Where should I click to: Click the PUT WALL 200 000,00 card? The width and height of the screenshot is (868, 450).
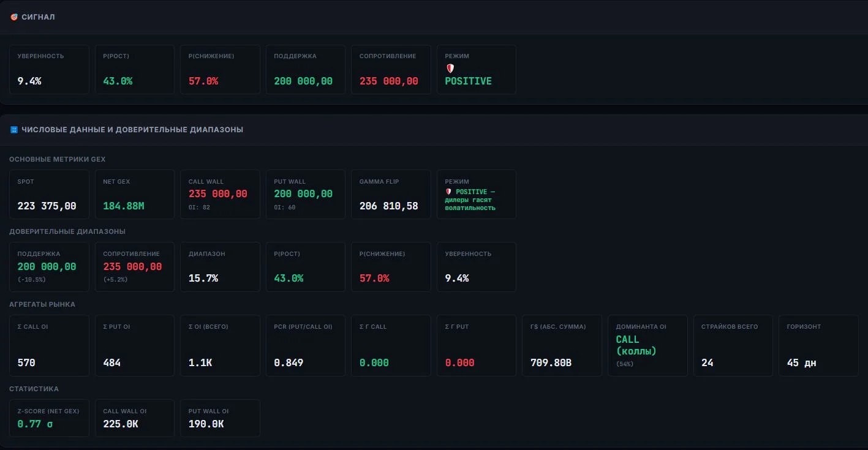pos(306,194)
